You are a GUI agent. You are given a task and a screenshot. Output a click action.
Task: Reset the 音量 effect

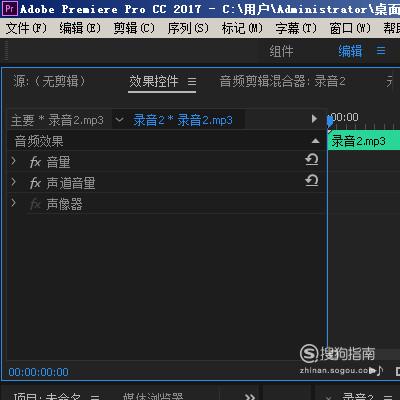pos(312,160)
